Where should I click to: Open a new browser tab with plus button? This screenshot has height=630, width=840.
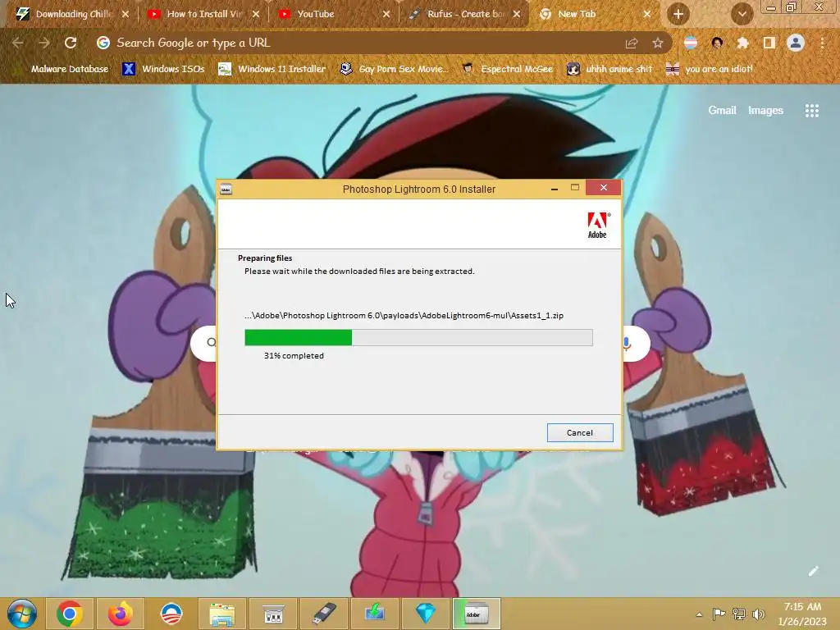(678, 14)
